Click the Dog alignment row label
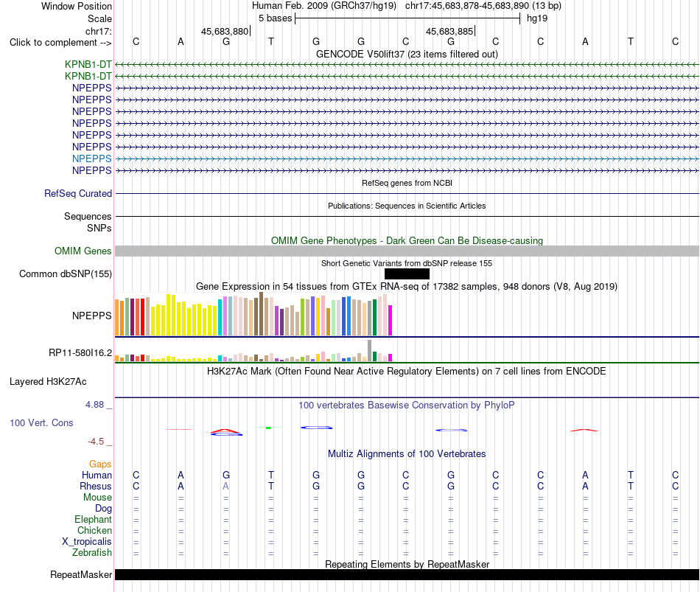 point(103,509)
